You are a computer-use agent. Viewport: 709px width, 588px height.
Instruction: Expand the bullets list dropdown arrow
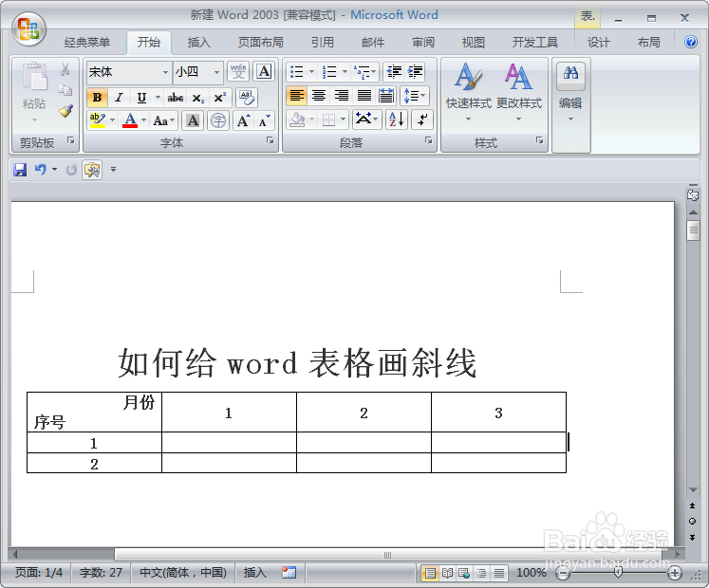click(311, 71)
